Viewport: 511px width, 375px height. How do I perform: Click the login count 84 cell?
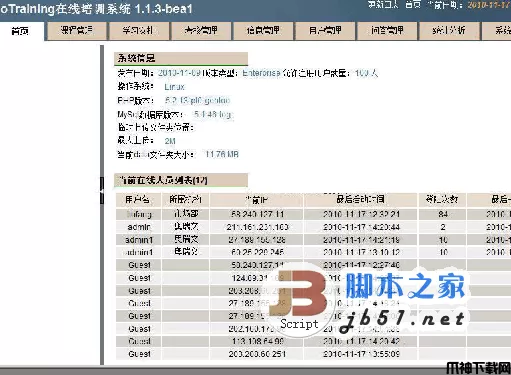pos(443,214)
